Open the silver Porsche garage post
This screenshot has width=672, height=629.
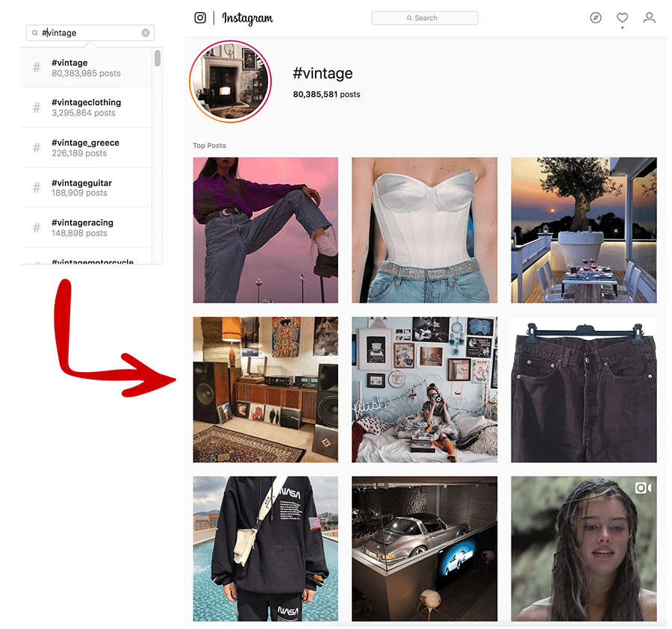pos(424,549)
